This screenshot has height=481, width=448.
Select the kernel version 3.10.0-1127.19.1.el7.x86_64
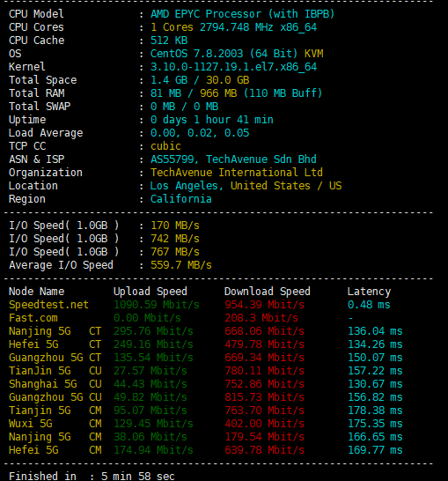pos(233,67)
